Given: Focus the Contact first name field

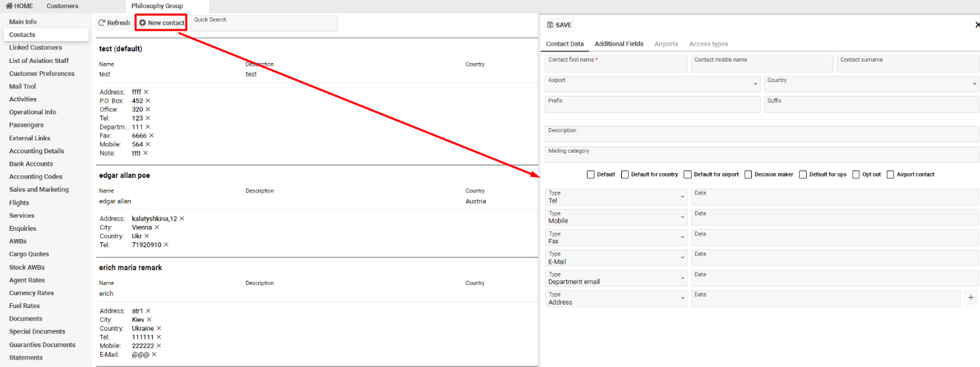Looking at the screenshot, I should tap(616, 64).
